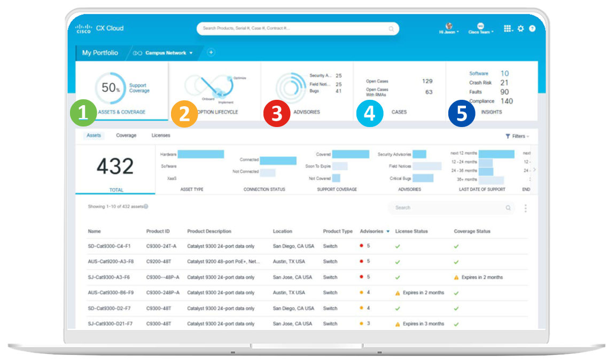
Task: Click the plus button to add a portfolio
Action: click(x=211, y=52)
